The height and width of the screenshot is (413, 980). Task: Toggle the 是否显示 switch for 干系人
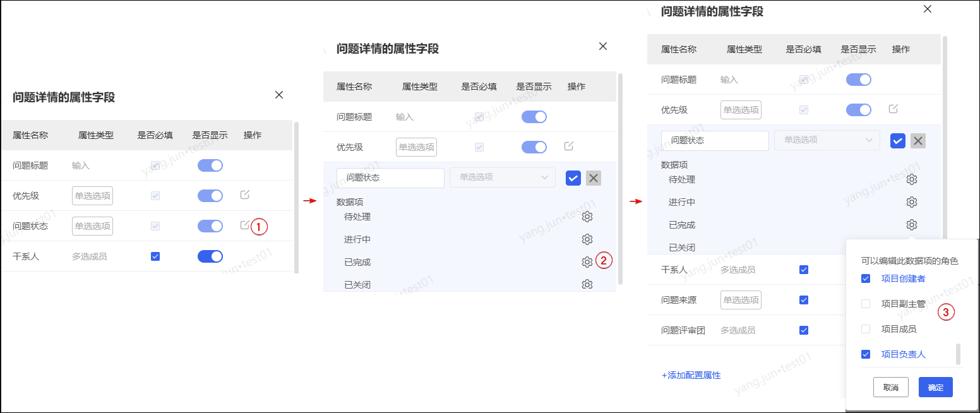(210, 256)
